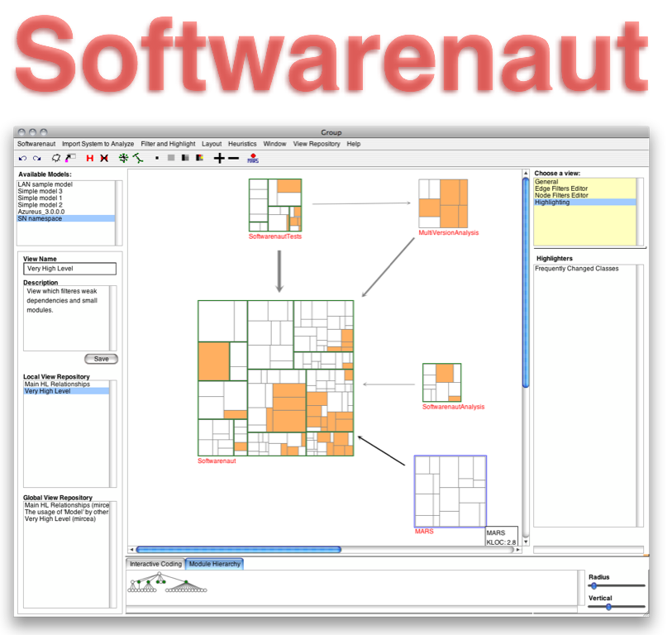Switch to the Interactive Coding tab
The image size is (672, 635).
pos(155,564)
